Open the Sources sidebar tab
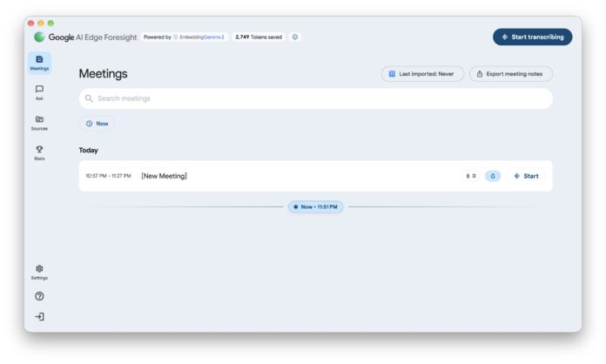 pyautogui.click(x=39, y=123)
